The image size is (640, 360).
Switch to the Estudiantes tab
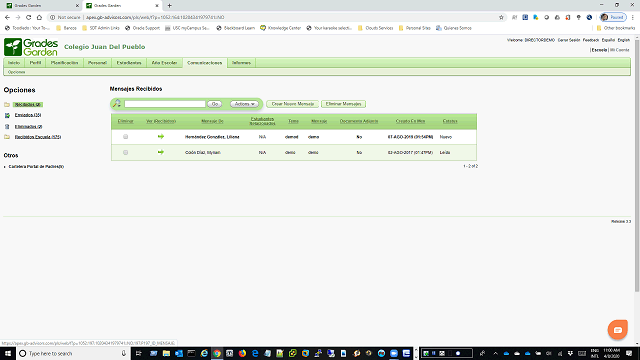click(x=129, y=63)
